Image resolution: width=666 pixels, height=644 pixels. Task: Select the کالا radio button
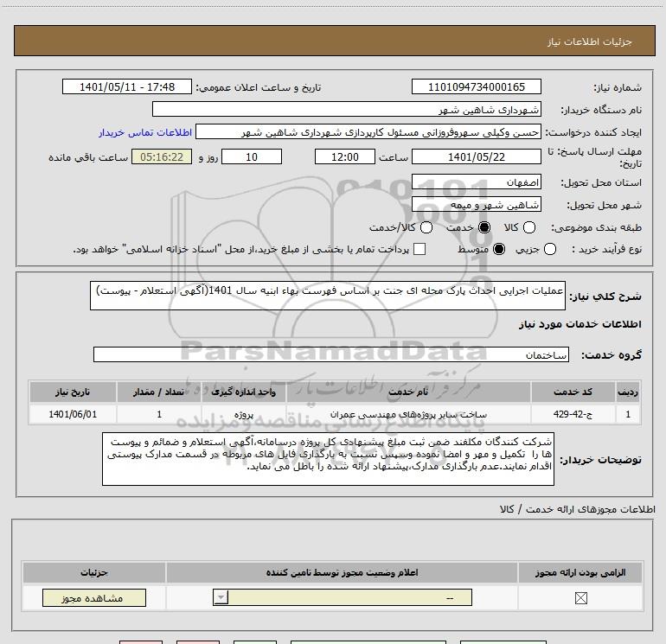[528, 227]
